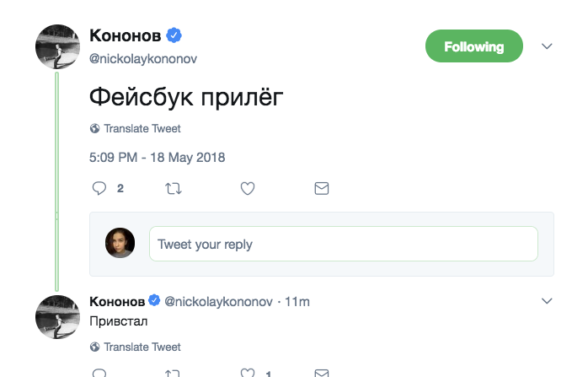Click verified badge next to Кононов header name

175,35
